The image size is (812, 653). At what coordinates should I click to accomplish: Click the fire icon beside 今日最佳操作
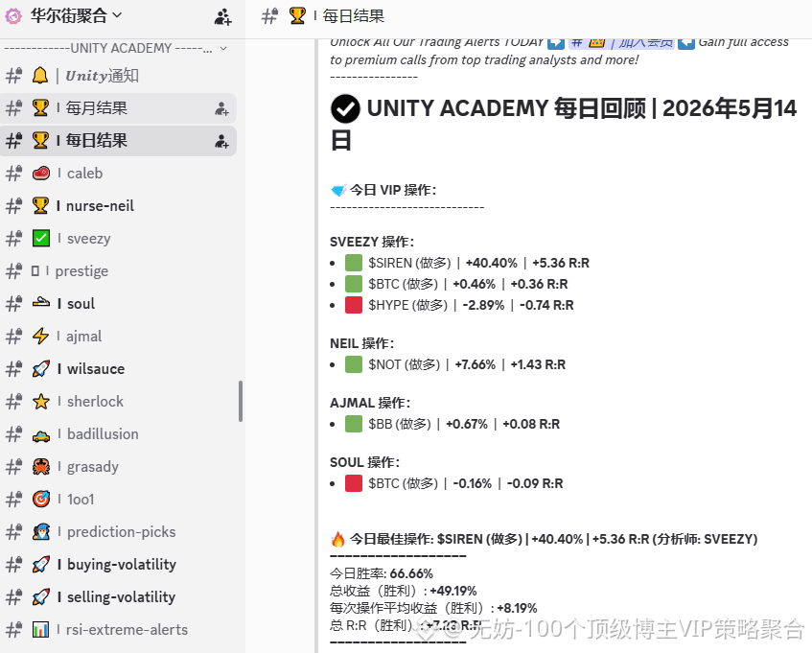pos(338,540)
